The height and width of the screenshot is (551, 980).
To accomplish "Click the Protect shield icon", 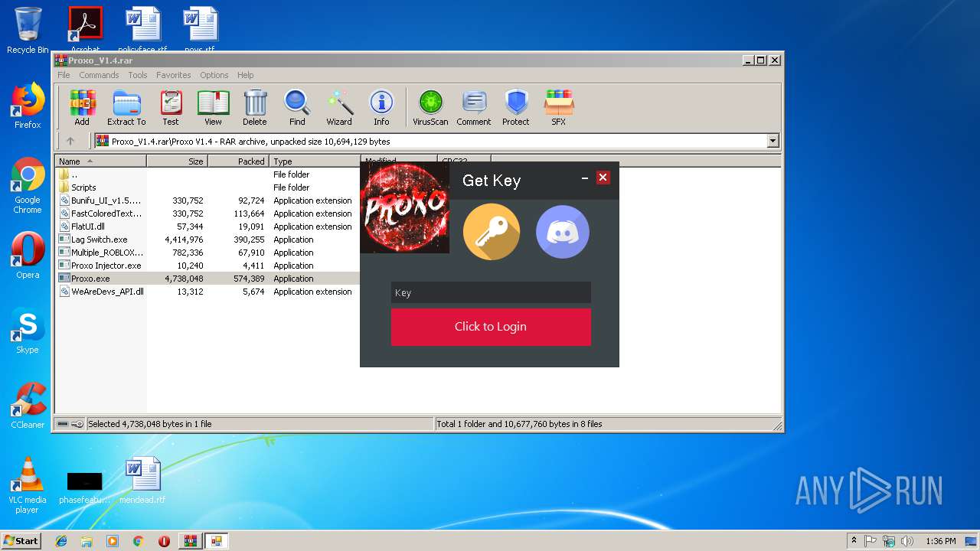I will 516,107.
